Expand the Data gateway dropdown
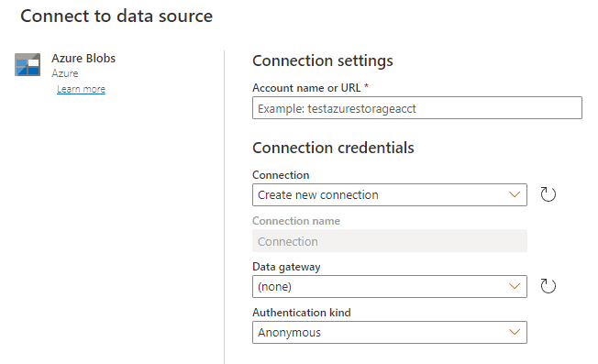The height and width of the screenshot is (364, 598). (390, 286)
